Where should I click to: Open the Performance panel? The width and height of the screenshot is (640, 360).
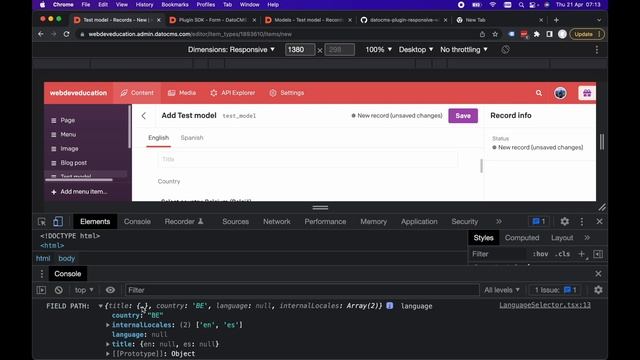325,222
